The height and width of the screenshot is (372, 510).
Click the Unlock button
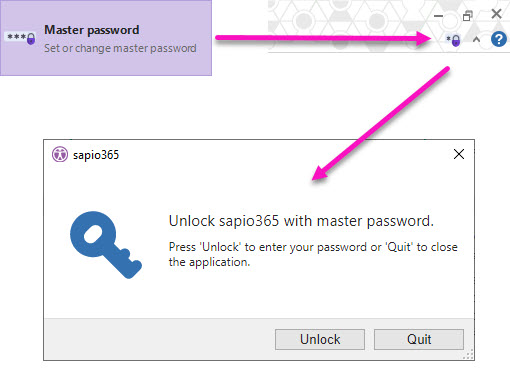(x=320, y=339)
